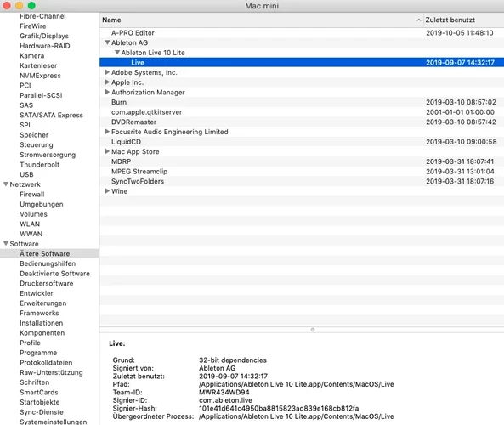Open Erweiterungen in the sidebar

(x=43, y=303)
